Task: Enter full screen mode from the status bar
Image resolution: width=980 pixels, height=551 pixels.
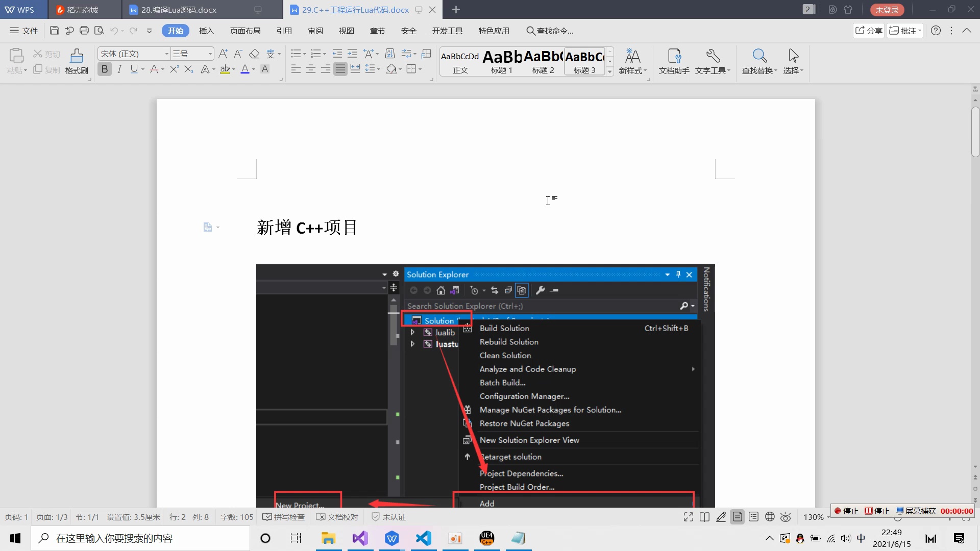Action: [688, 517]
